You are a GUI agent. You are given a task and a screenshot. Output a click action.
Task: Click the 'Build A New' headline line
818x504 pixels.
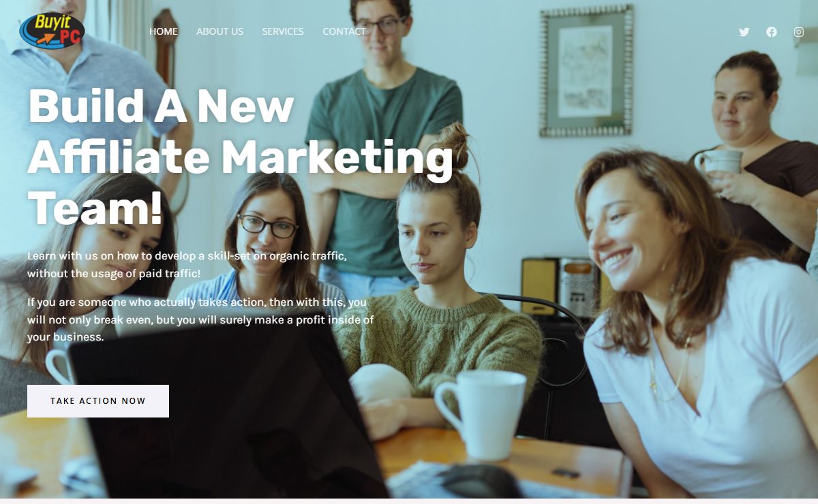(161, 106)
